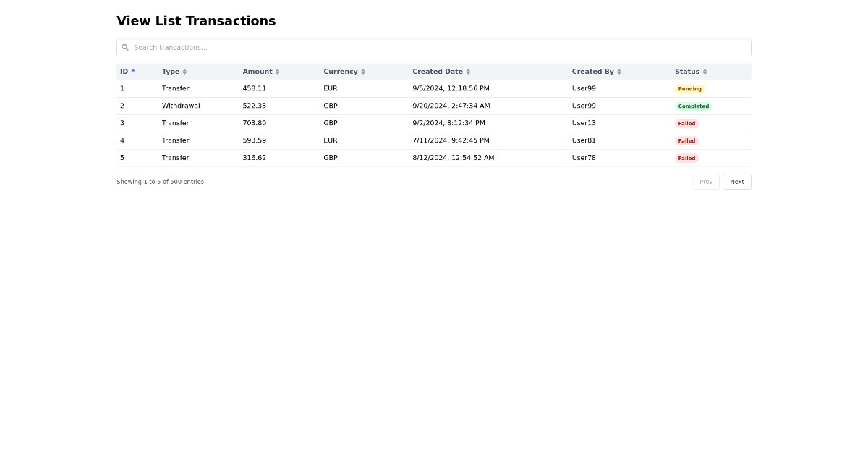Click the search magnifier icon
Screen dimensions: 868x456
(x=125, y=48)
